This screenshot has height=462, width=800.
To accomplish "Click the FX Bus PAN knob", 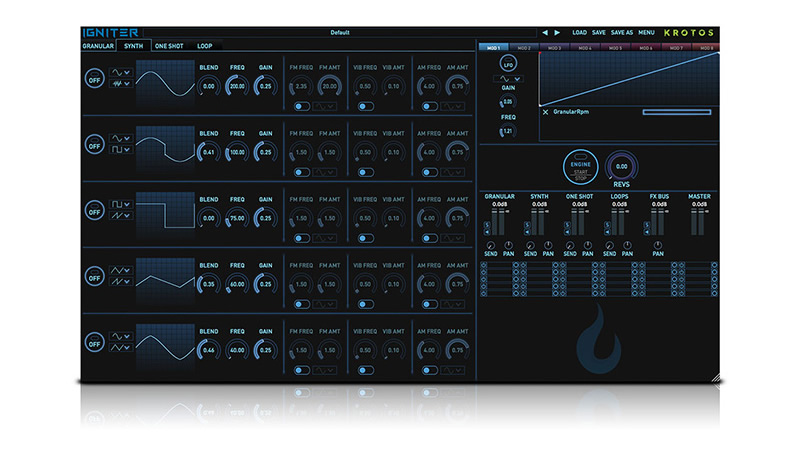I will 658,245.
